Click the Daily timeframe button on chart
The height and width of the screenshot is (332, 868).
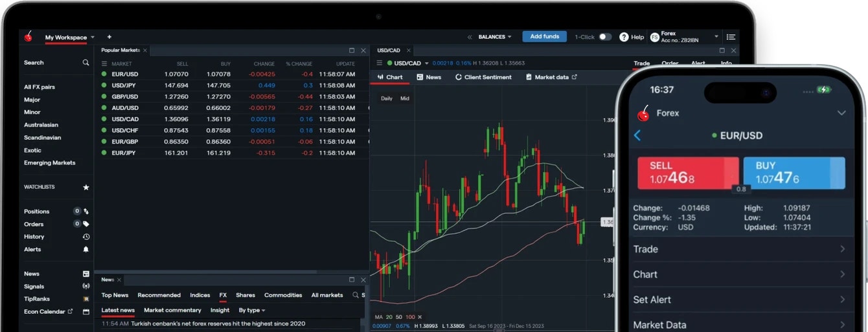click(387, 98)
